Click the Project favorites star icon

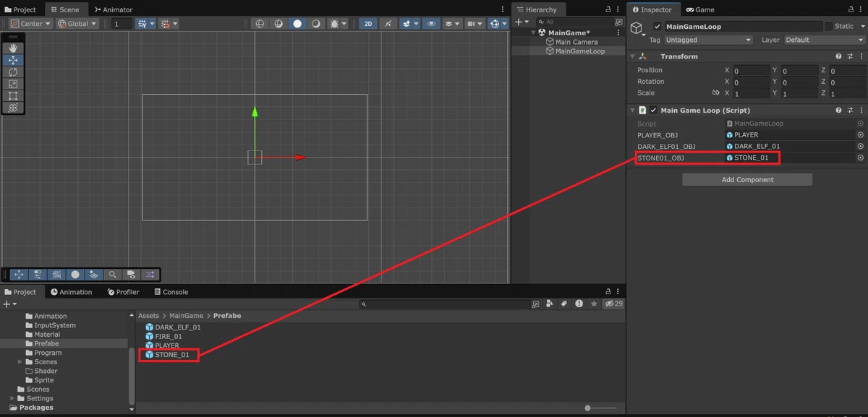[x=594, y=304]
